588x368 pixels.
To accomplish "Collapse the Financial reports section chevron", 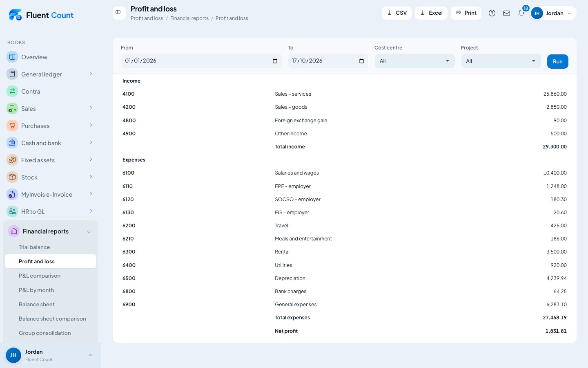I will [89, 232].
